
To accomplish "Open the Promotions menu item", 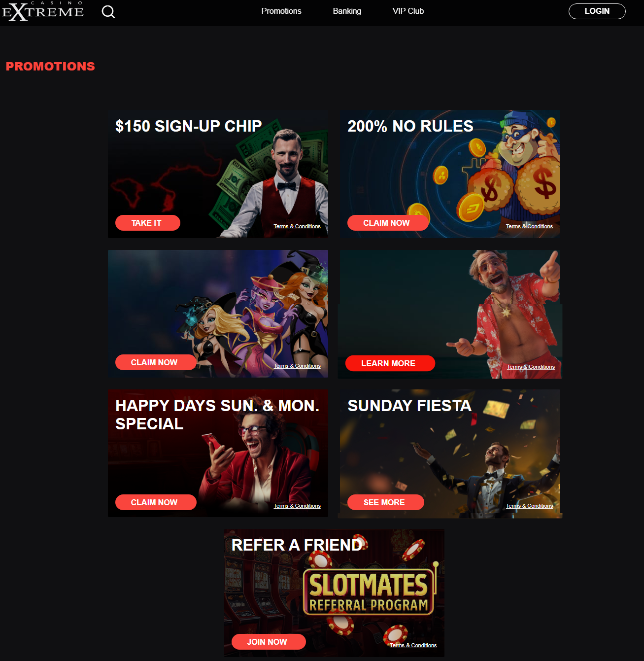I will coord(281,11).
